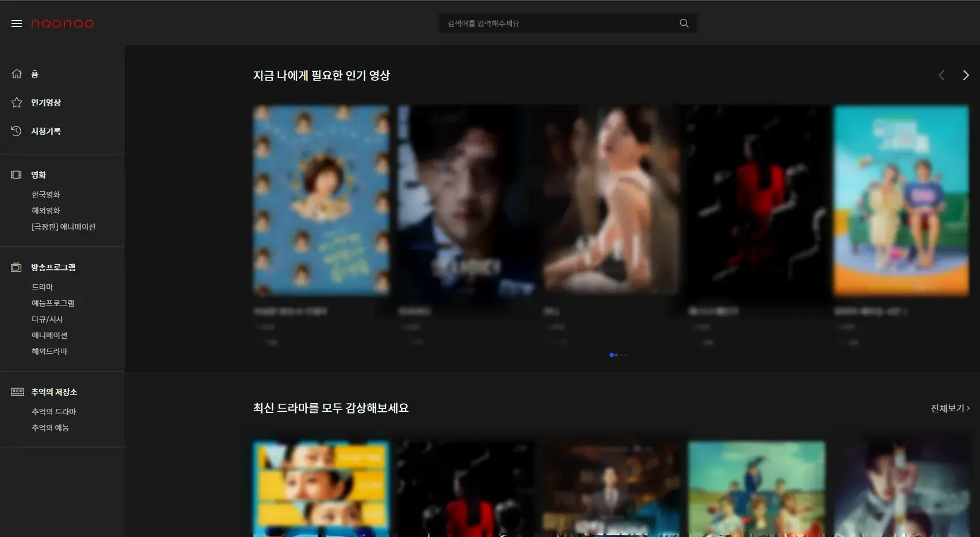The image size is (980, 537).
Task: Open the hamburger menu icon
Action: pos(17,24)
